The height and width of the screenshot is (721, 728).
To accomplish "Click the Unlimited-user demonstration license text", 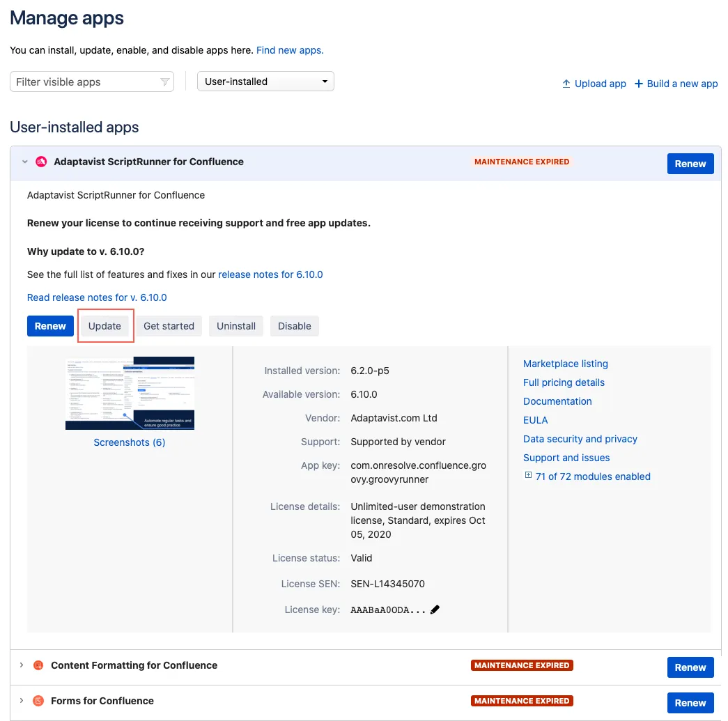I will [x=418, y=520].
